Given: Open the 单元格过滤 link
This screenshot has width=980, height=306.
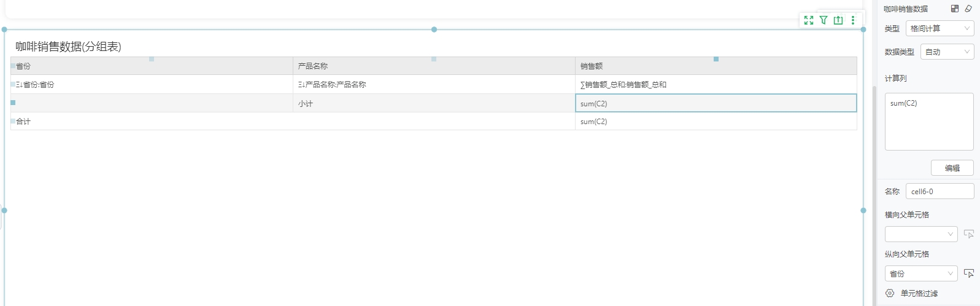Looking at the screenshot, I should [919, 293].
